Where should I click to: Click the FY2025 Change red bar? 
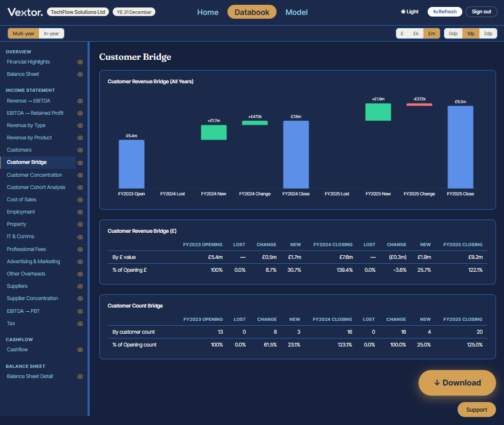coord(419,105)
